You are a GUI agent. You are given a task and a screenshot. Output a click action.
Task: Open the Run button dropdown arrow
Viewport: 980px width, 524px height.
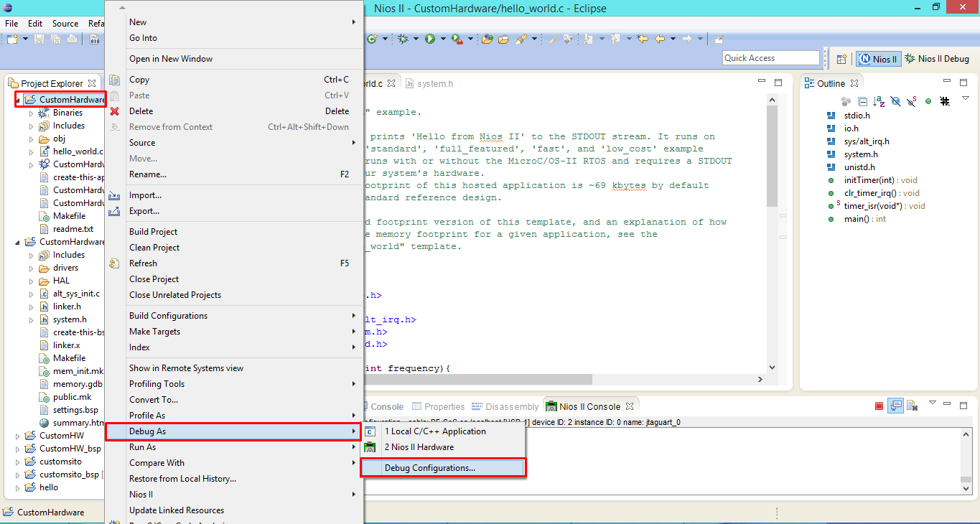pyautogui.click(x=443, y=39)
